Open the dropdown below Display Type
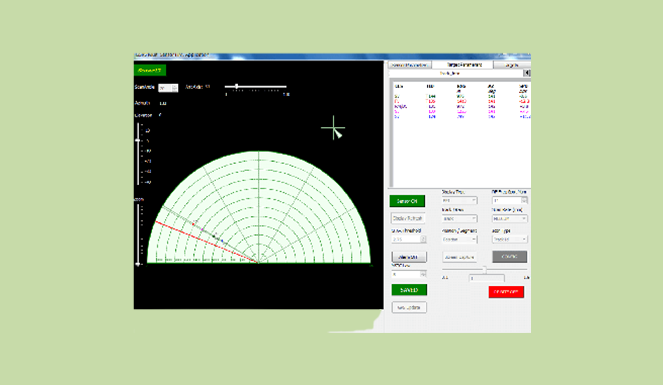663x385 pixels. (459, 218)
